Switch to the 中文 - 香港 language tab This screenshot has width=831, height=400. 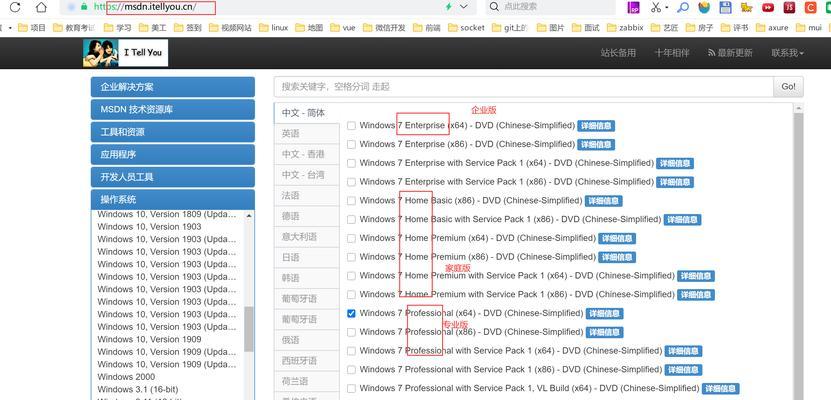pos(306,154)
